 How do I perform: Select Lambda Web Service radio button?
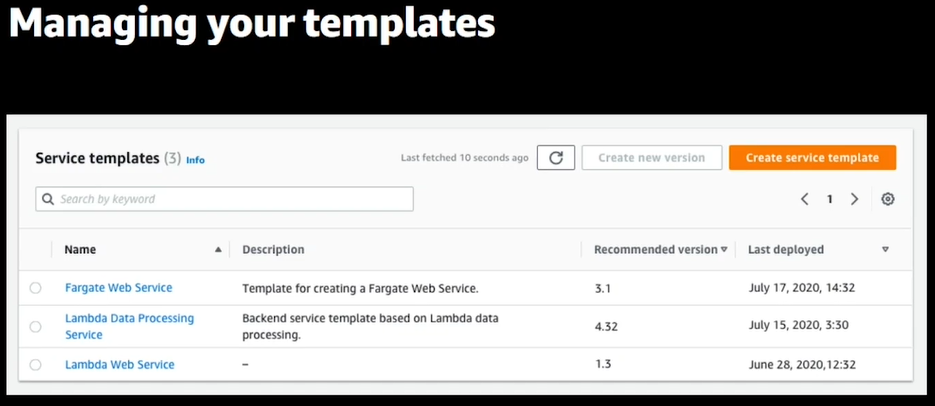36,365
